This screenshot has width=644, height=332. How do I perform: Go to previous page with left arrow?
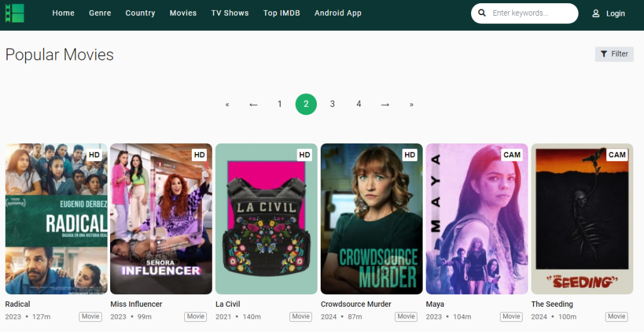pos(253,104)
